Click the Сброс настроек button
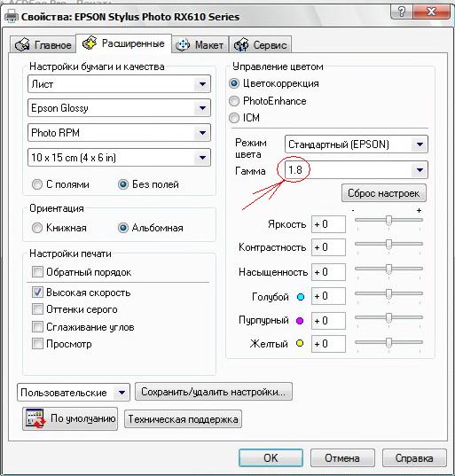The width and height of the screenshot is (455, 476). 384,193
